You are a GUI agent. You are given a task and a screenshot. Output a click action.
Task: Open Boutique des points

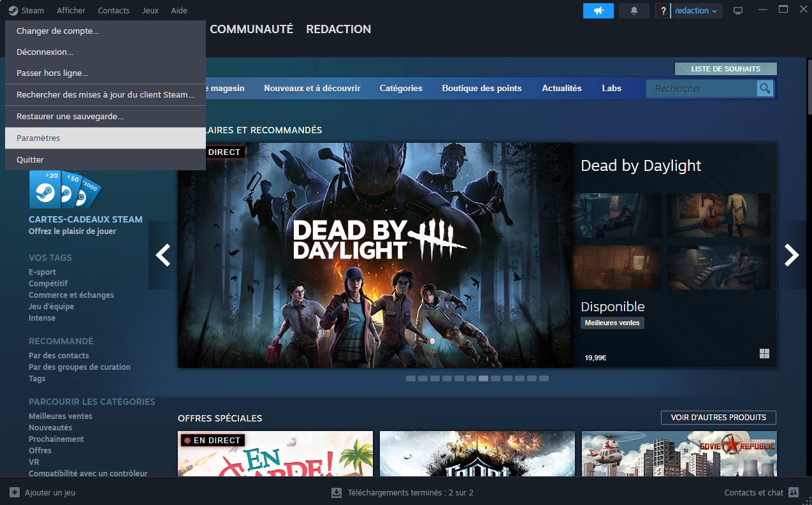point(482,89)
